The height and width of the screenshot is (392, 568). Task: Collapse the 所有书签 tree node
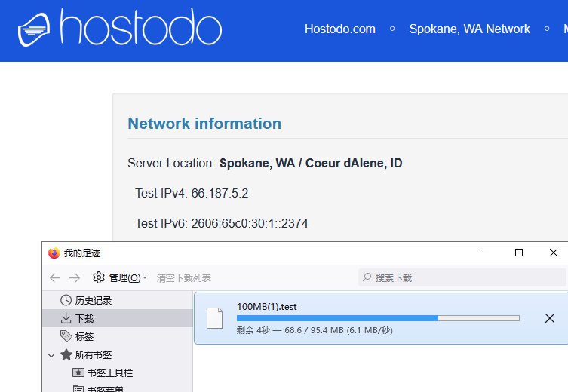click(x=51, y=355)
